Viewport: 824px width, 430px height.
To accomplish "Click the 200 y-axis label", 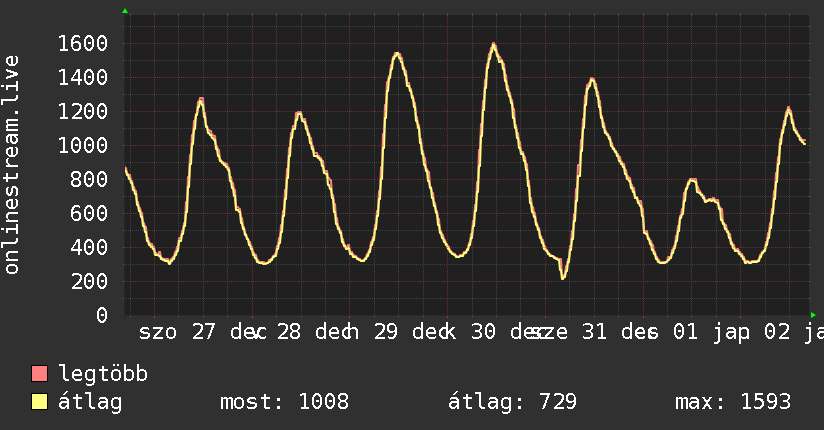I will click(89, 281).
